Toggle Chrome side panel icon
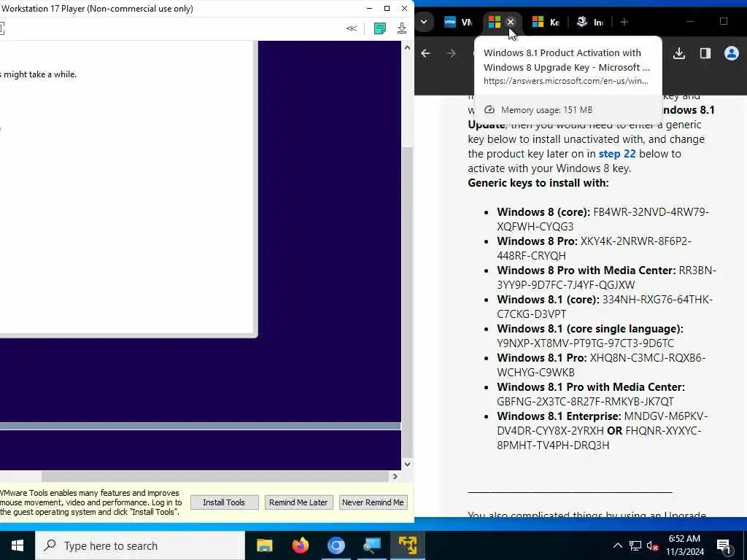Viewport: 747px width, 560px height. tap(705, 53)
